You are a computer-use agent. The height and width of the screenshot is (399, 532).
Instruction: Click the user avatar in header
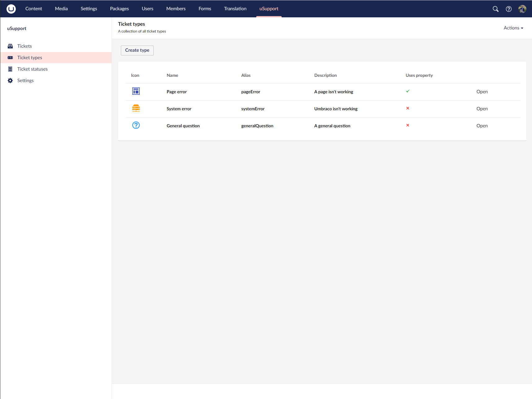click(522, 9)
